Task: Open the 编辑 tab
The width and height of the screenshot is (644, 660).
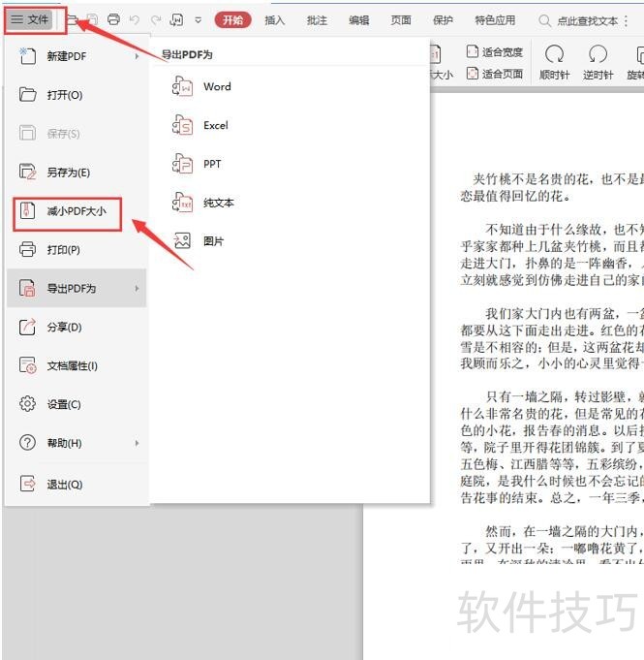Action: pos(359,20)
